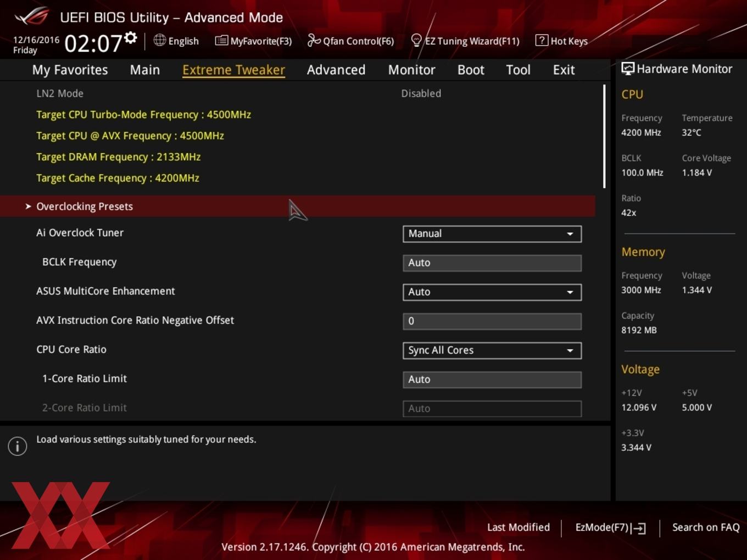The image size is (747, 560).
Task: Expand the Overclocking Presets submenu
Action: point(298,206)
